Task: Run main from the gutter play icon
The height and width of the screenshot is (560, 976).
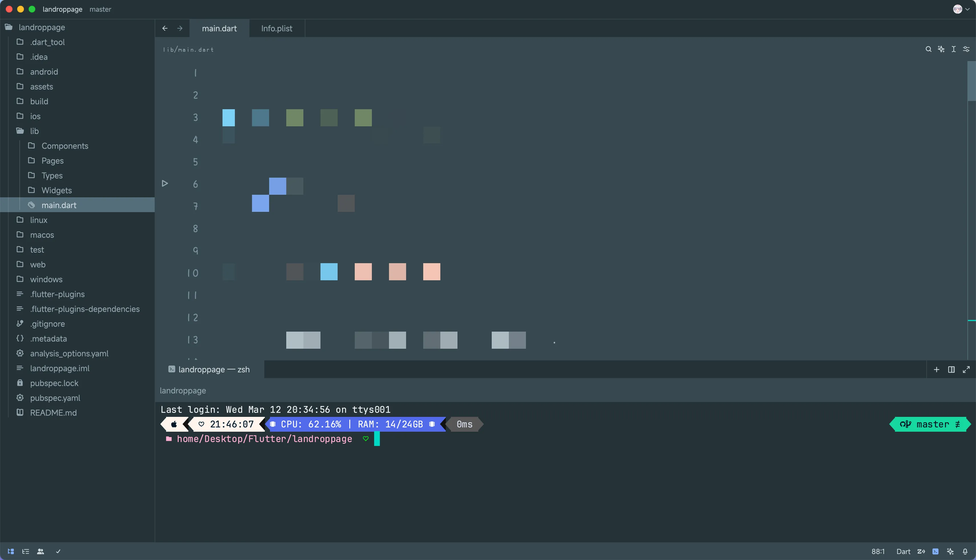Action: [165, 183]
